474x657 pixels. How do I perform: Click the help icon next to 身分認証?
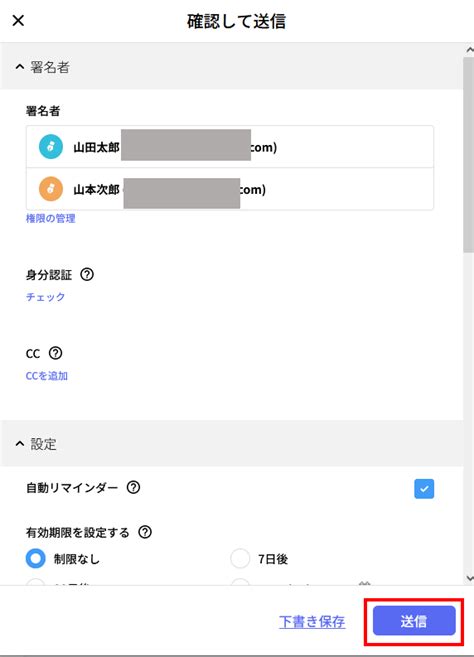(87, 274)
